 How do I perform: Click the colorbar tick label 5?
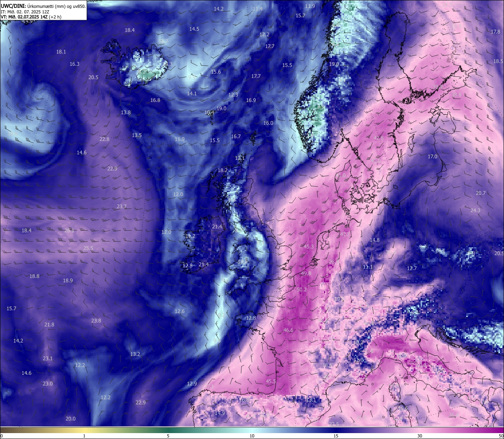click(x=168, y=436)
